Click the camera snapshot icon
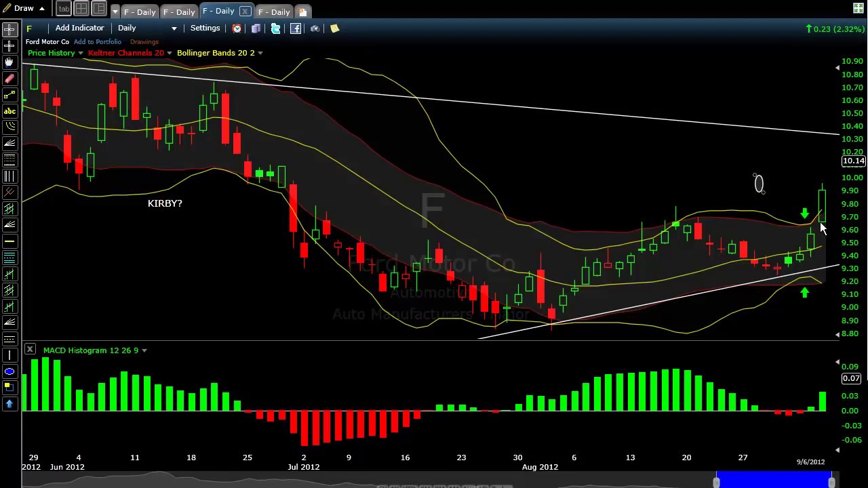 [315, 28]
